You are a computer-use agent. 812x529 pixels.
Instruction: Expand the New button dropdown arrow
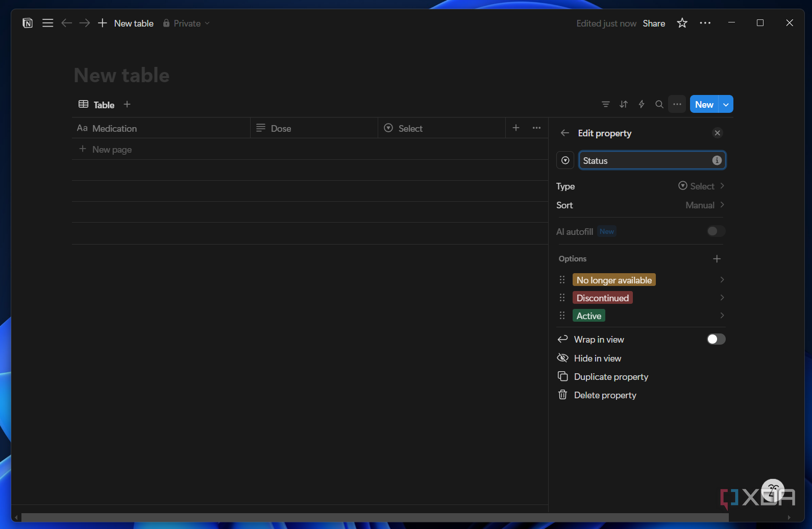point(726,104)
